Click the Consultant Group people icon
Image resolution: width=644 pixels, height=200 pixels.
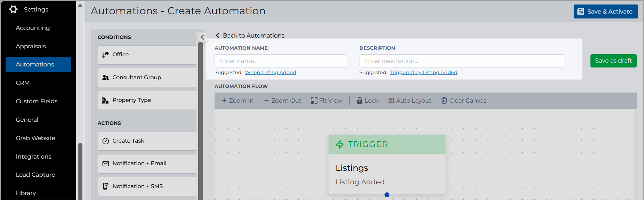[x=105, y=78]
